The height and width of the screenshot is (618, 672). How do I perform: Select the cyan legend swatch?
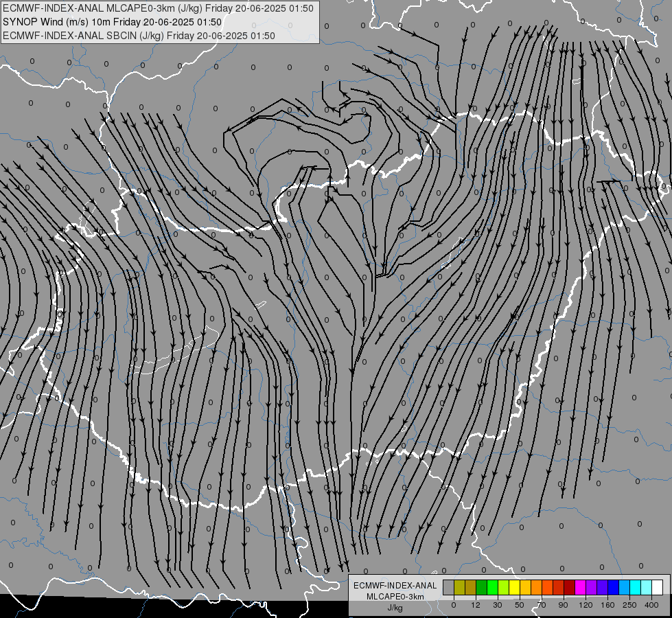pyautogui.click(x=635, y=588)
